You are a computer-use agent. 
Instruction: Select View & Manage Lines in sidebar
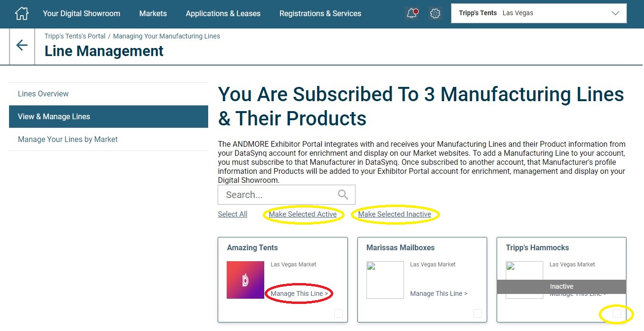coord(108,116)
